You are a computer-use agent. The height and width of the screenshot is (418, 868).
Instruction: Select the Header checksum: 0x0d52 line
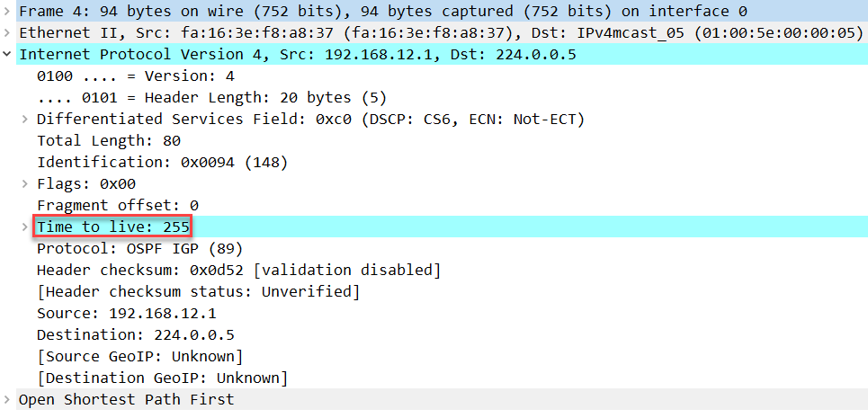tap(238, 270)
